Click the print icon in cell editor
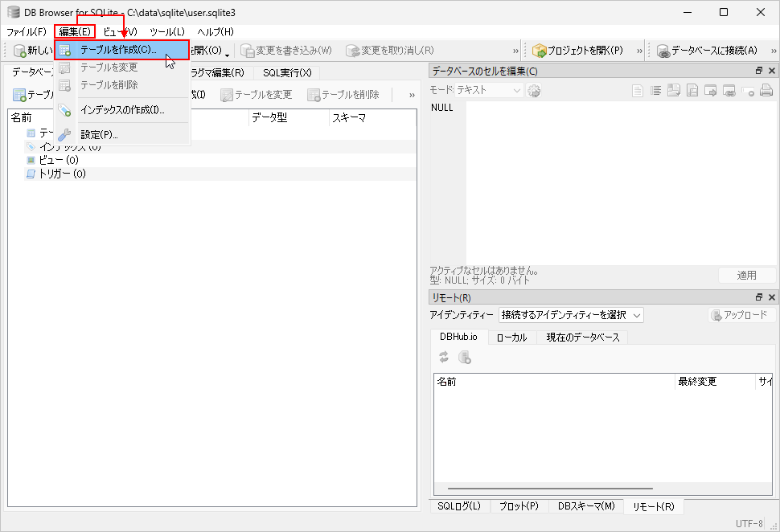 point(766,91)
